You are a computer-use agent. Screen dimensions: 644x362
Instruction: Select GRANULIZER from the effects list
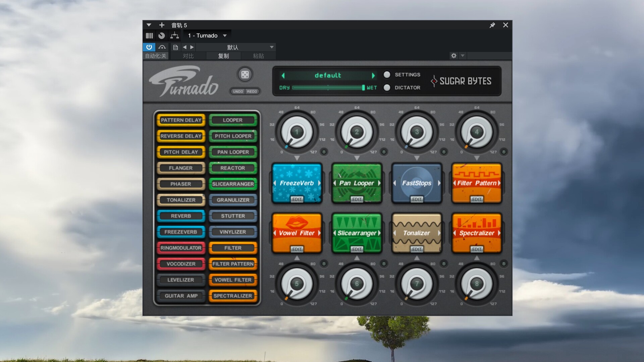click(x=233, y=200)
